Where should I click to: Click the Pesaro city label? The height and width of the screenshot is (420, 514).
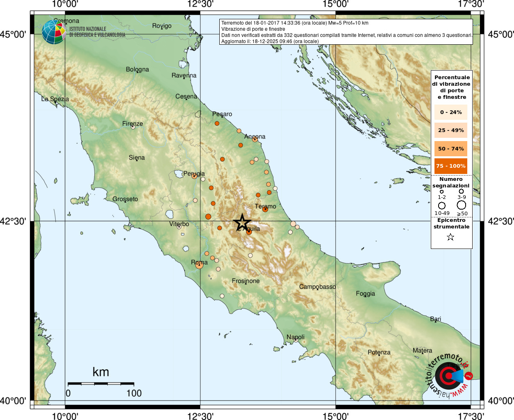(x=222, y=114)
